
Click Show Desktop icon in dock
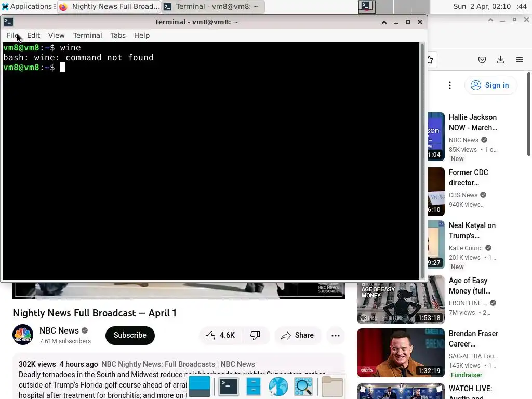199,387
